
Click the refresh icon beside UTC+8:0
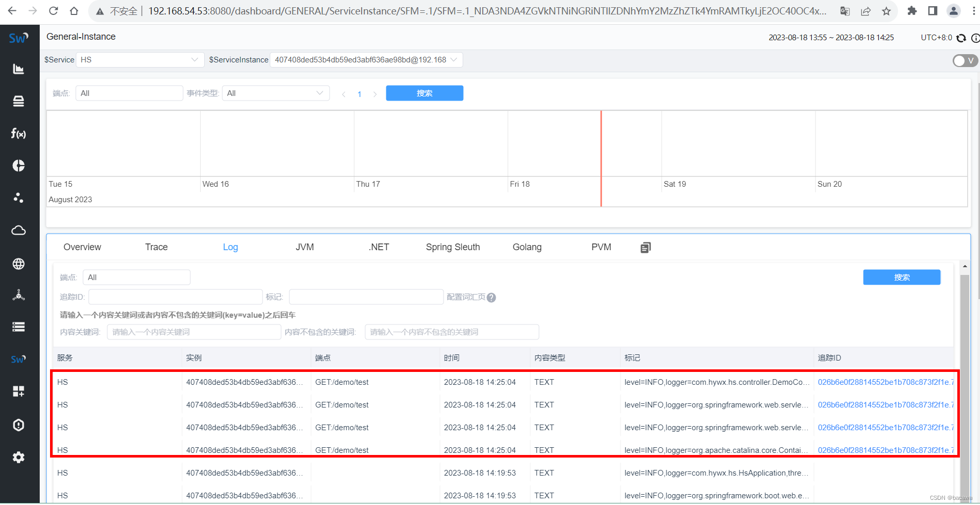tap(961, 38)
